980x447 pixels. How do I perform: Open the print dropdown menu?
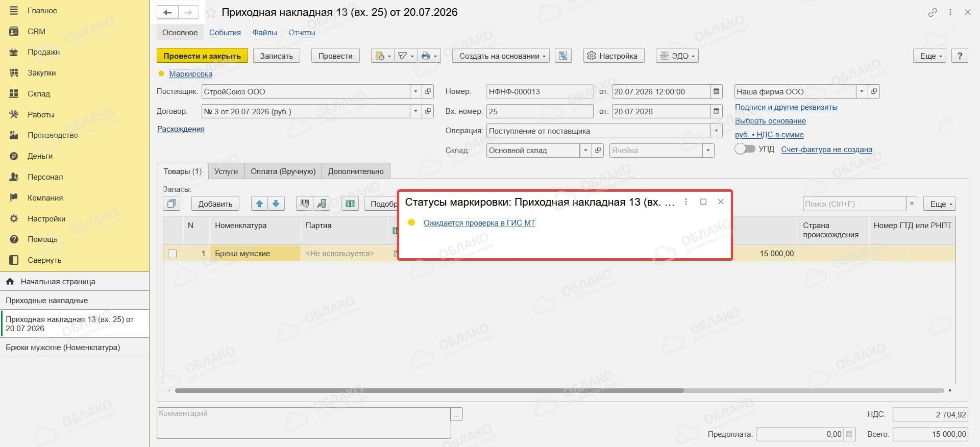[429, 56]
